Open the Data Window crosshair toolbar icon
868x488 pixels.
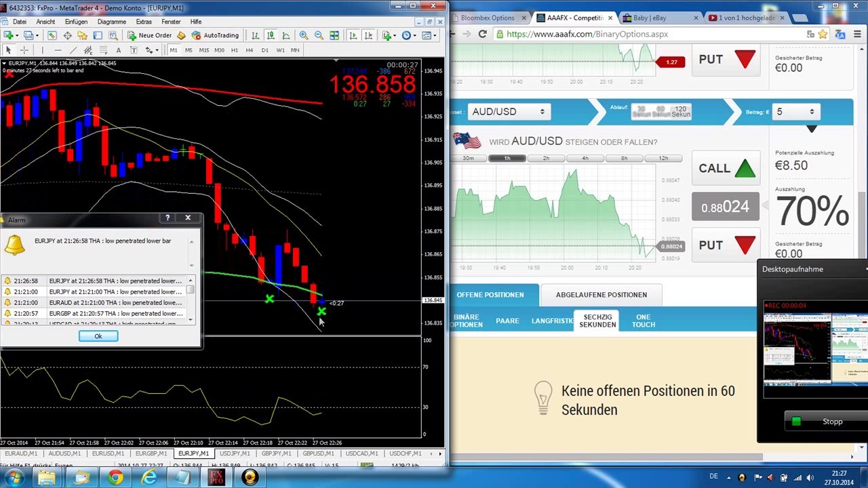[x=67, y=35]
